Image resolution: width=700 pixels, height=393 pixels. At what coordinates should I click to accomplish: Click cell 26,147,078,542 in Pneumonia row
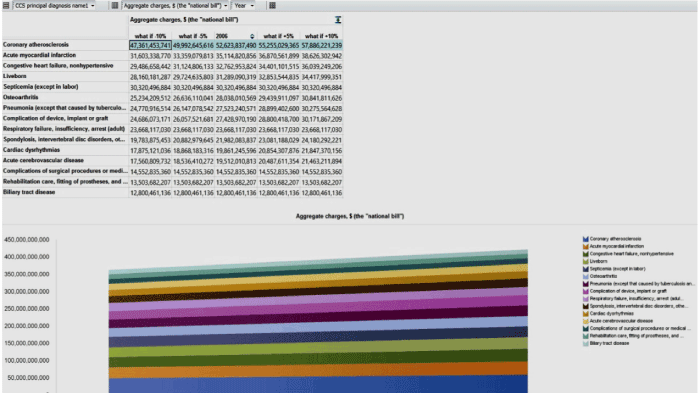coord(193,109)
